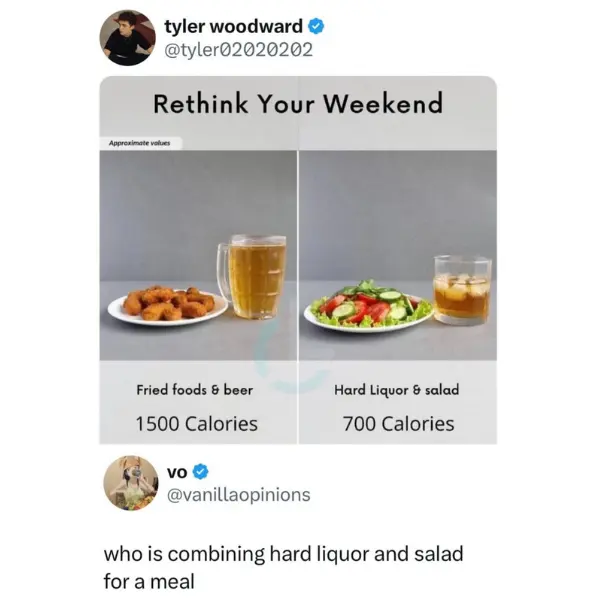Click the salad plate picture
Image resolution: width=600 pixels, height=600 pixels.
[368, 306]
